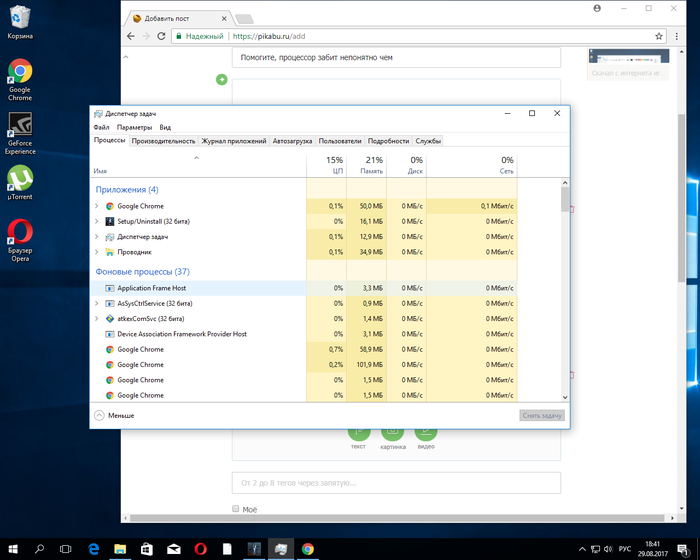
Task: Select the Opera browser desktop shortcut
Action: pyautogui.click(x=20, y=240)
